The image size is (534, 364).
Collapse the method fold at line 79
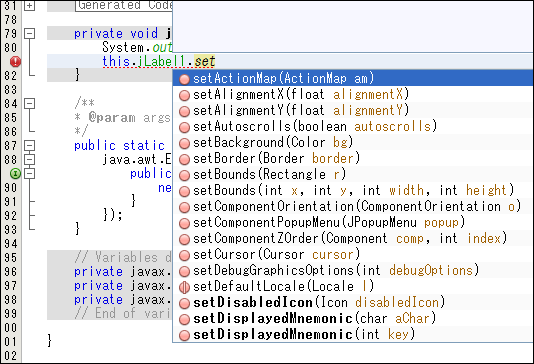point(30,34)
